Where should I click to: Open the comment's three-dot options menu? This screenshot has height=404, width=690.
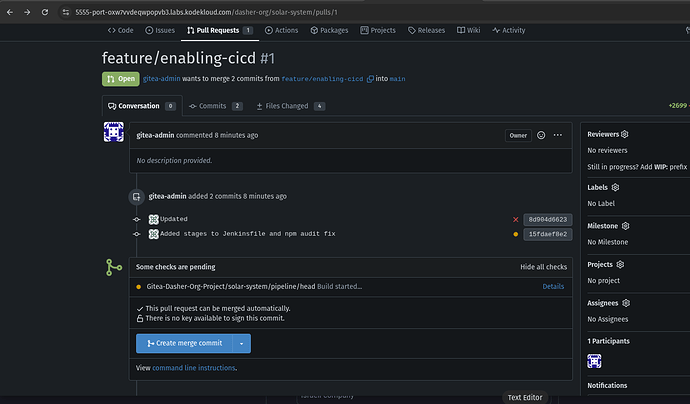click(x=558, y=135)
